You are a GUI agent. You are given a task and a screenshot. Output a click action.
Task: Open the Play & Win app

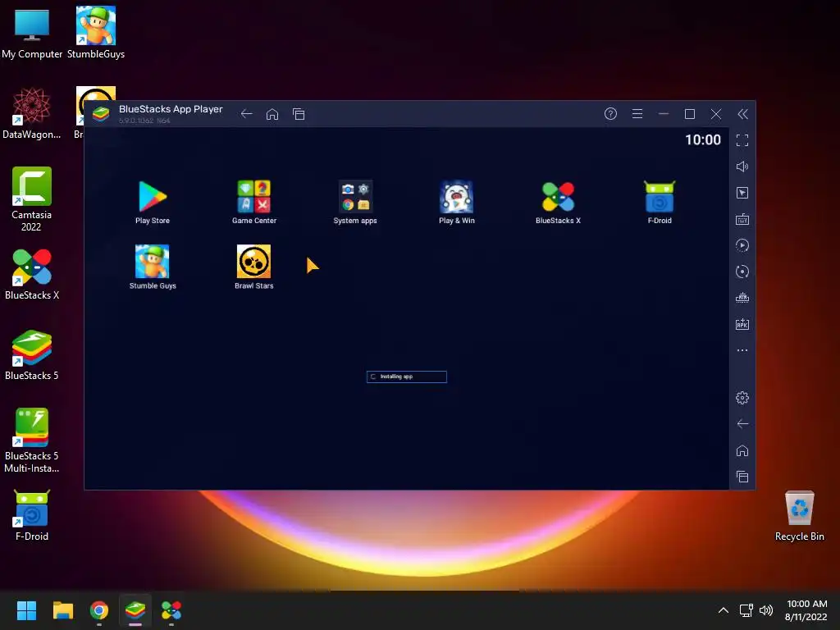456,202
